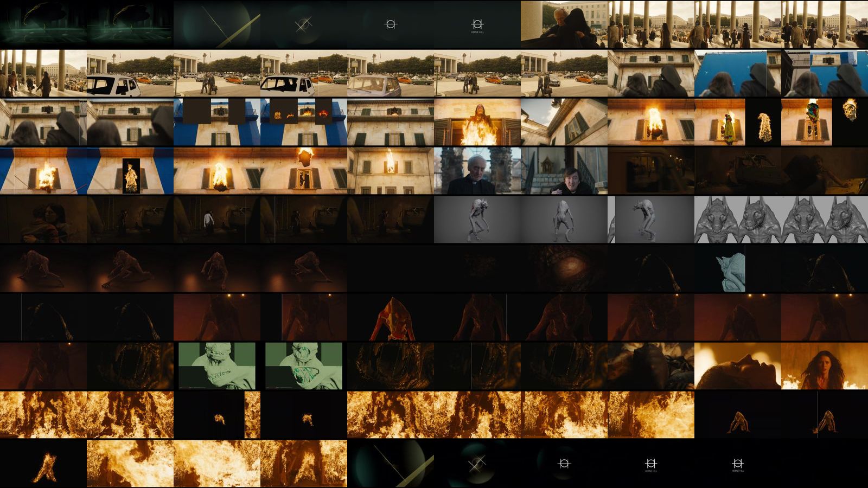Select the red-orange creature model on black

pyautogui.click(x=391, y=317)
